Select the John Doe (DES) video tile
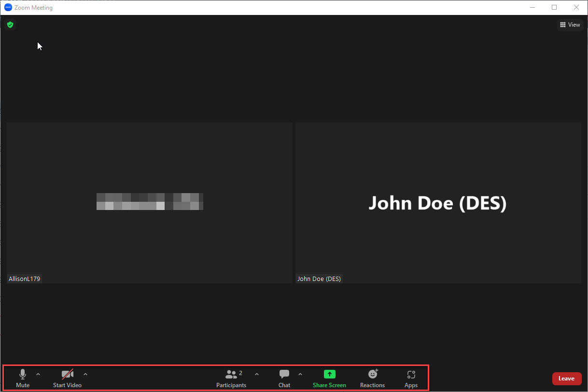The width and height of the screenshot is (588, 392). (x=438, y=203)
